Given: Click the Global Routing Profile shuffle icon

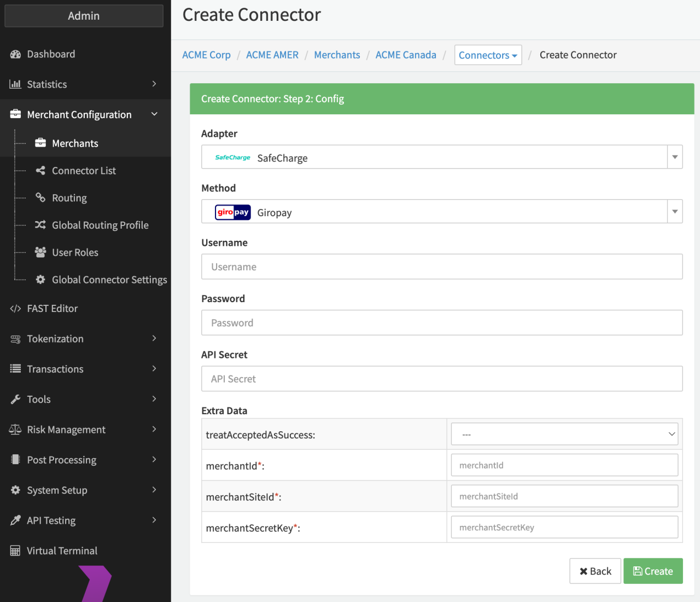Looking at the screenshot, I should (40, 225).
